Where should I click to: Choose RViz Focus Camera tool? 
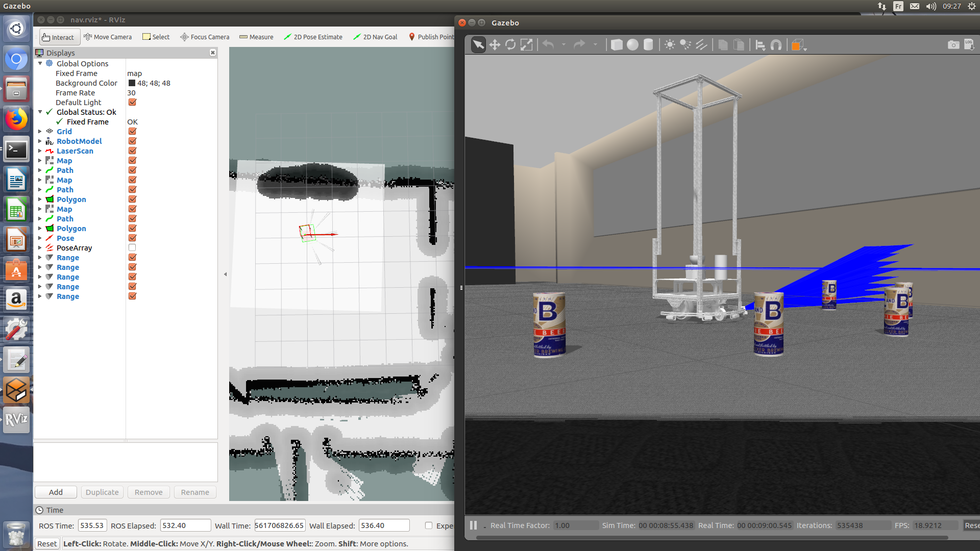pos(205,37)
